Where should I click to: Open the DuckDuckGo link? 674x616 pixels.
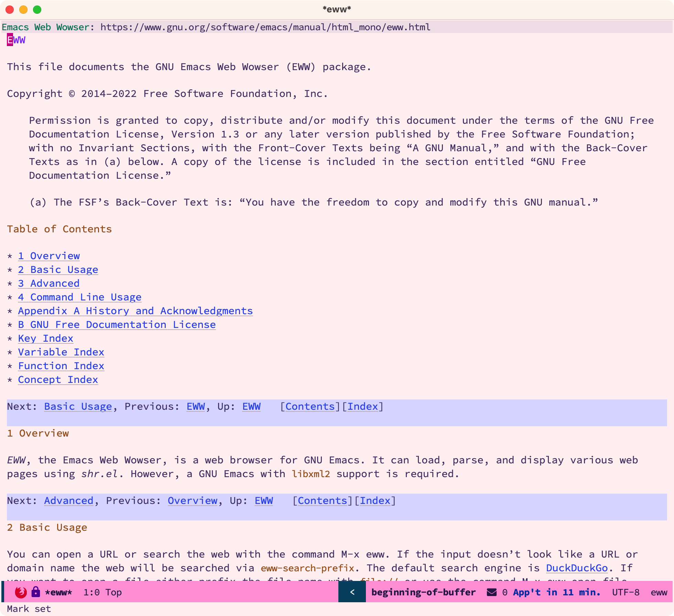(x=577, y=568)
